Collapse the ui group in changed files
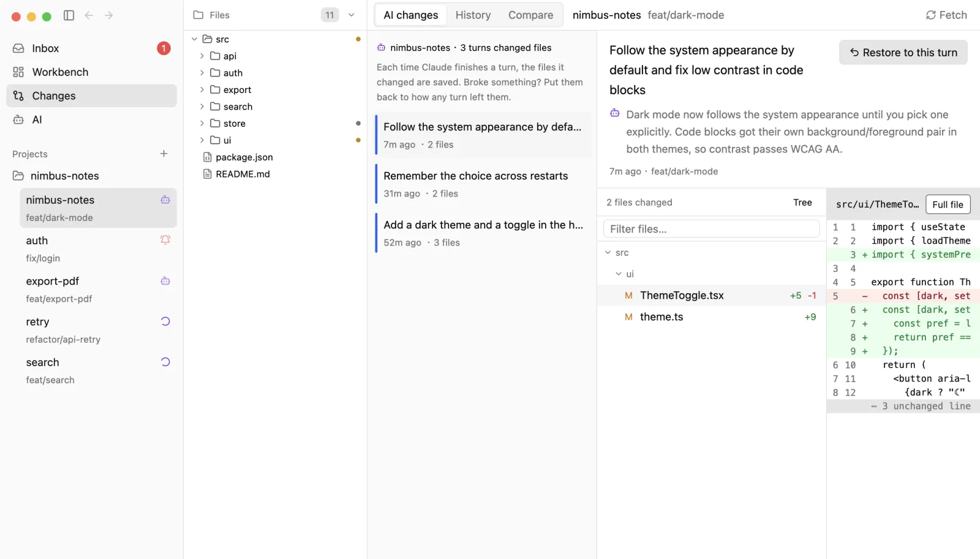Screen dimensions: 980x559 (619, 274)
